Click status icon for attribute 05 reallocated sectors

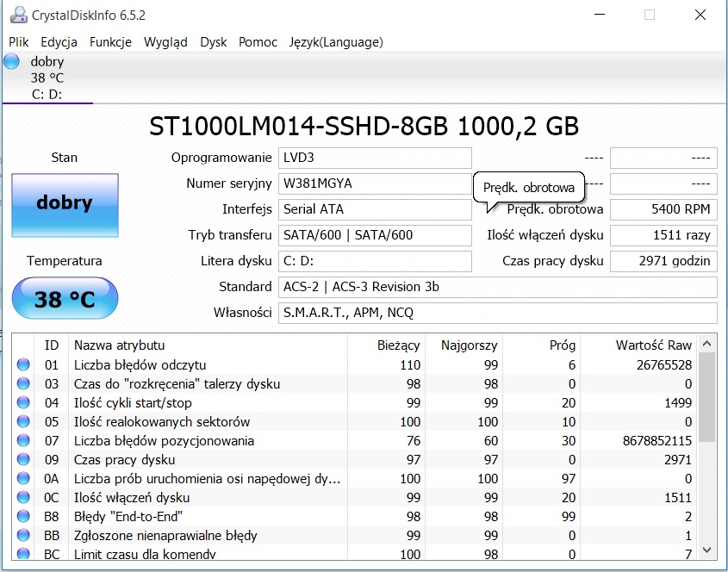23,421
